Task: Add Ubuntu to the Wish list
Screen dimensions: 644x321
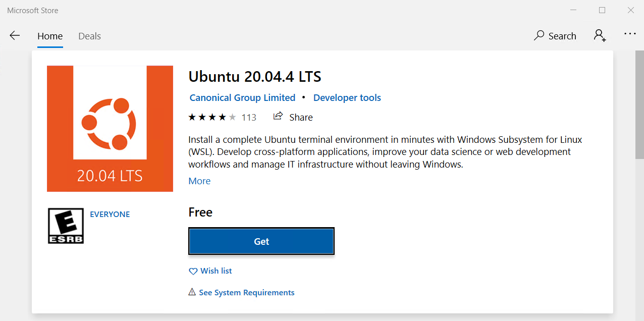Action: (210, 271)
